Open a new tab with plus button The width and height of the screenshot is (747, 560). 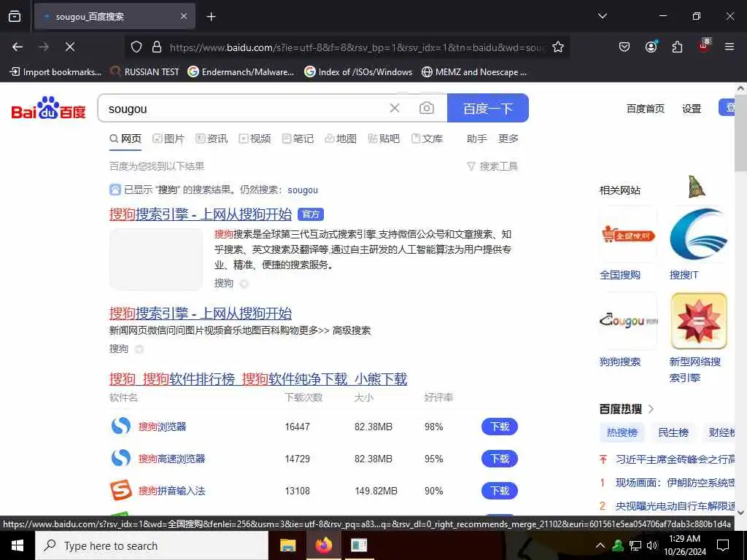(211, 17)
